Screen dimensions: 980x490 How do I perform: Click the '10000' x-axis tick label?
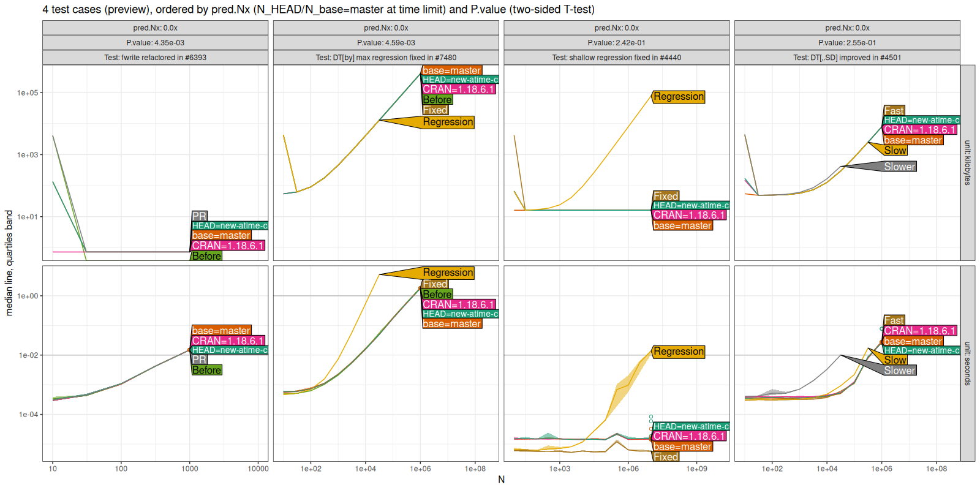[x=258, y=469]
